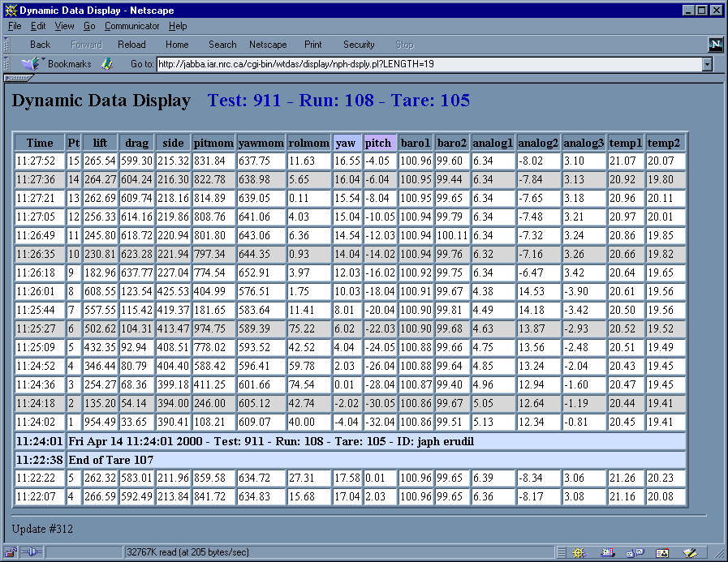Image resolution: width=728 pixels, height=562 pixels.
Task: Click the End of Tare 107 row
Action: tap(376, 460)
